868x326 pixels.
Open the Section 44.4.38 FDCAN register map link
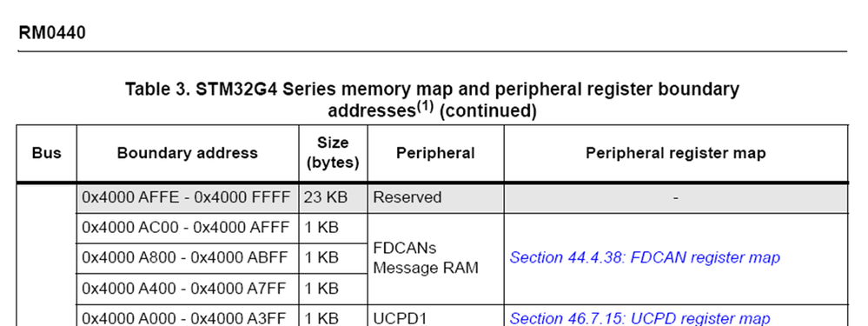(x=645, y=257)
